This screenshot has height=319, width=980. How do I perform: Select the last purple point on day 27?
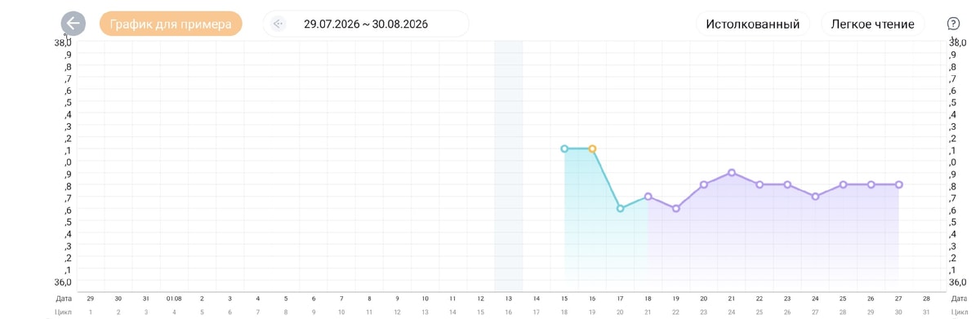tap(899, 185)
